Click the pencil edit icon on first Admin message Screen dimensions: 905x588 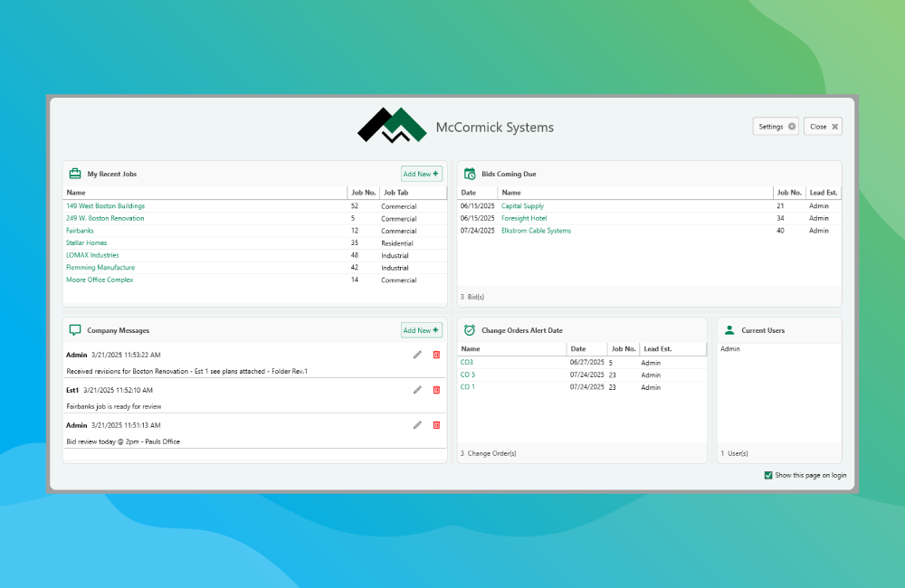(x=417, y=355)
